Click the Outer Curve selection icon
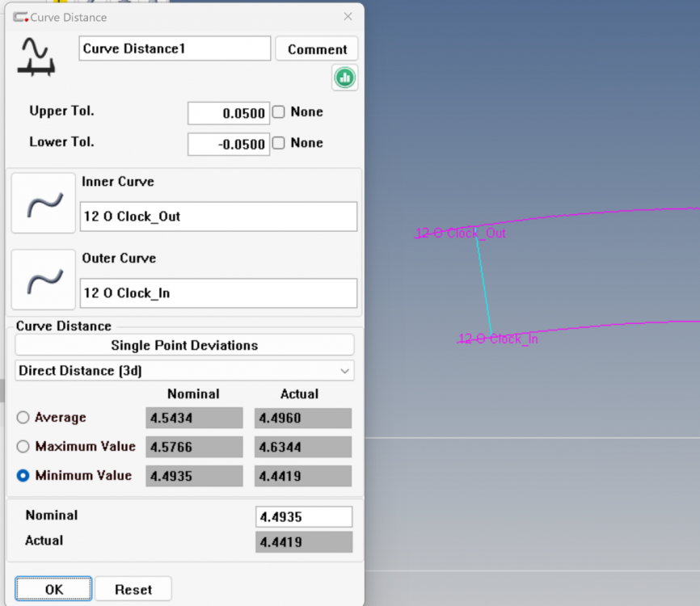Screen dimensions: 700x606 point(44,280)
